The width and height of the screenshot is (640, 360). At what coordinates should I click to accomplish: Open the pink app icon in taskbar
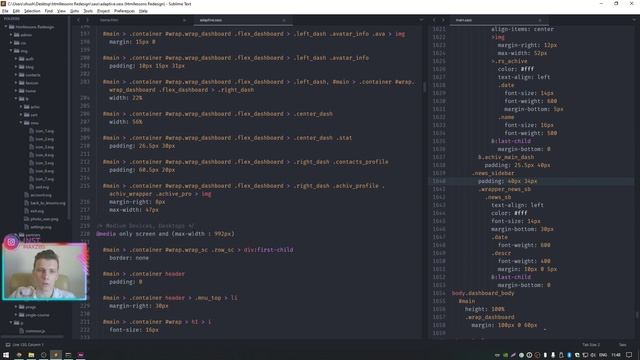pos(81,355)
